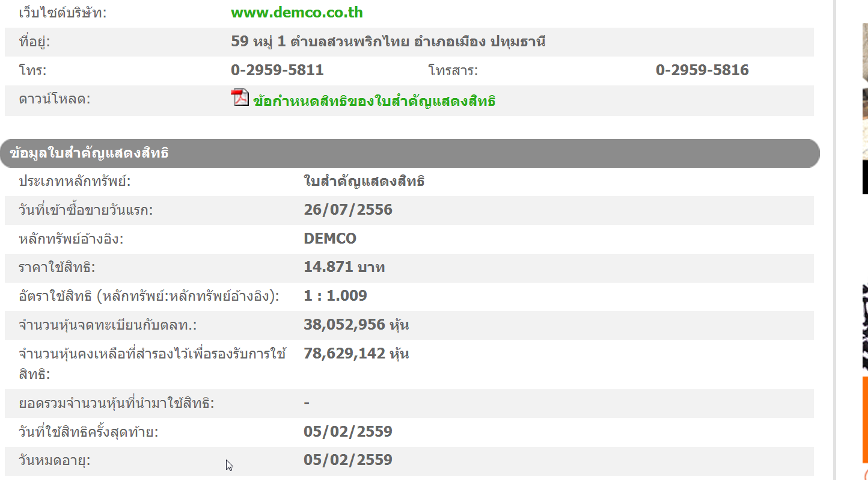Click the security type value ใบสำคัญแสดงสิทธิ

(364, 181)
